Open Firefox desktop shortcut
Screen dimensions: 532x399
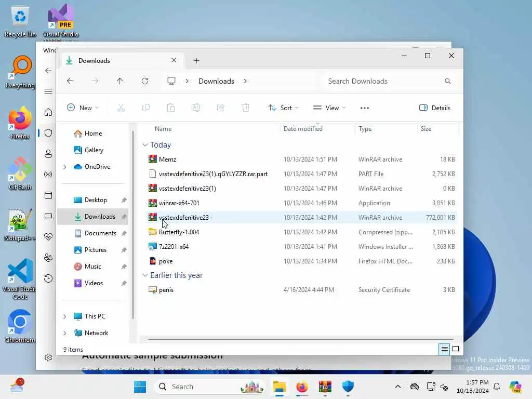(x=20, y=124)
